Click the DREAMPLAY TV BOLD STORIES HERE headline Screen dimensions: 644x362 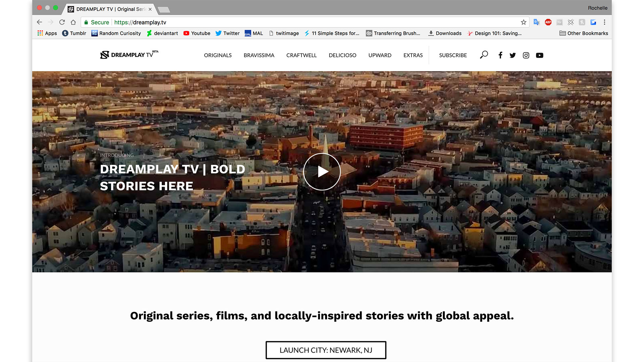coord(172,178)
